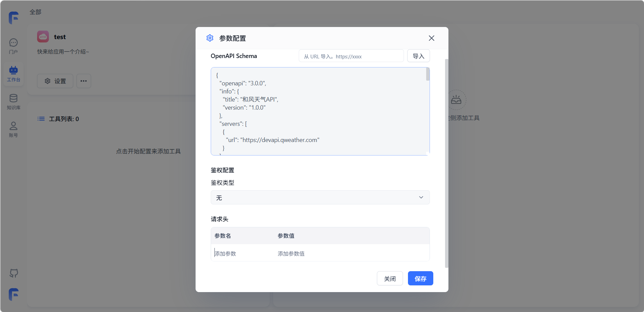
Task: Expand the 鉴权类型 dropdown showing 无
Action: [320, 197]
